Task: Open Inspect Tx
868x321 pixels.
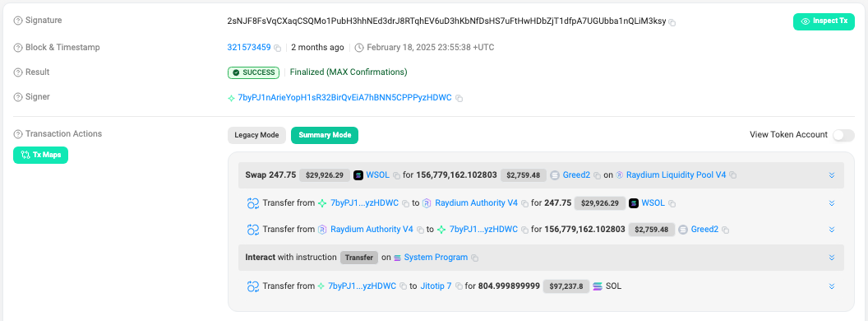Action: click(x=824, y=21)
